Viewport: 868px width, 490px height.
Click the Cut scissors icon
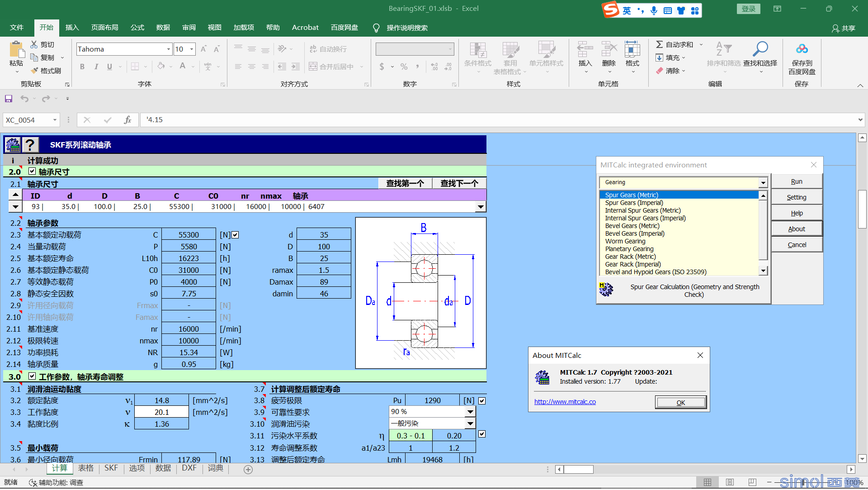click(34, 45)
